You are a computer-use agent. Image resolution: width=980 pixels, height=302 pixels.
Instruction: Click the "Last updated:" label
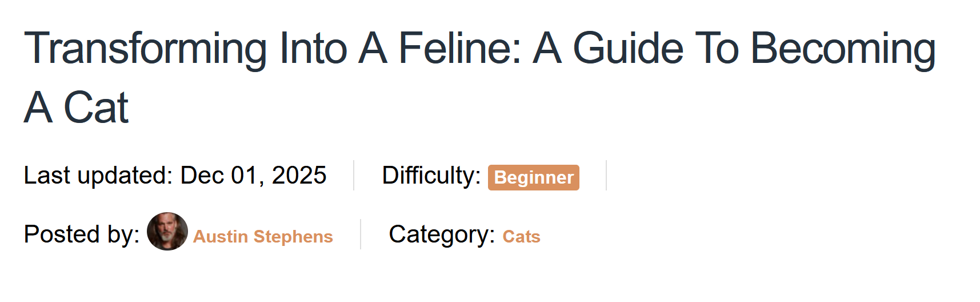click(98, 176)
